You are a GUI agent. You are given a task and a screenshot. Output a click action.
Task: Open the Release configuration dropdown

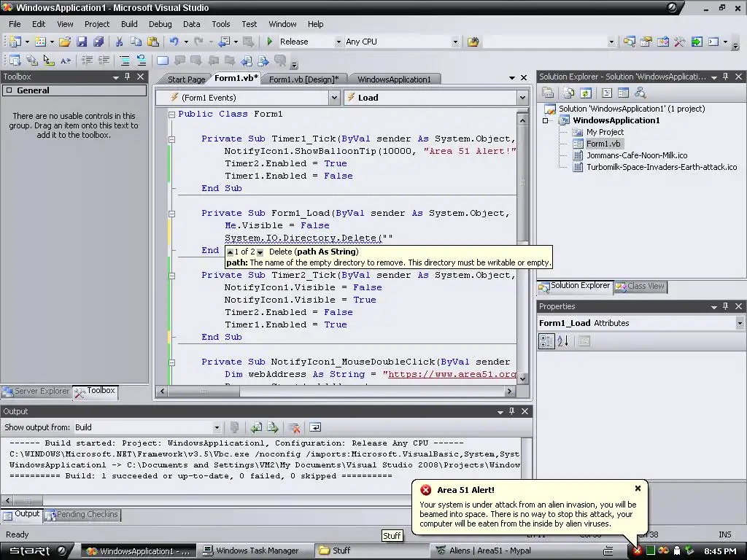[338, 42]
